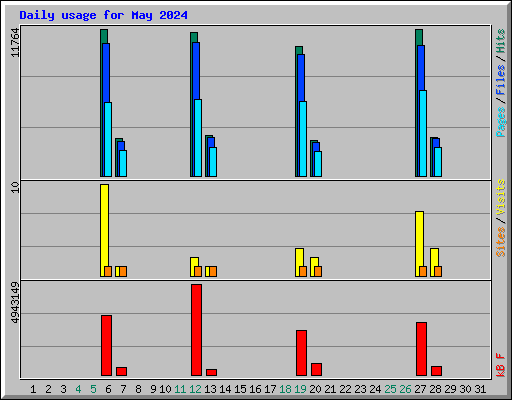Click the chart title 'Daily usage for May 2024'
The width and height of the screenshot is (512, 400).
point(103,15)
